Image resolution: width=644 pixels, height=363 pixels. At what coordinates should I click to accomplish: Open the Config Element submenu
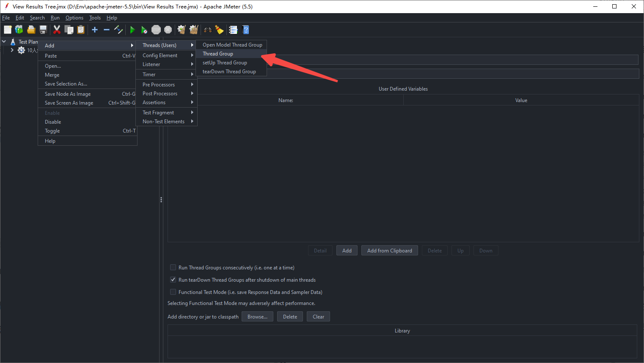166,55
